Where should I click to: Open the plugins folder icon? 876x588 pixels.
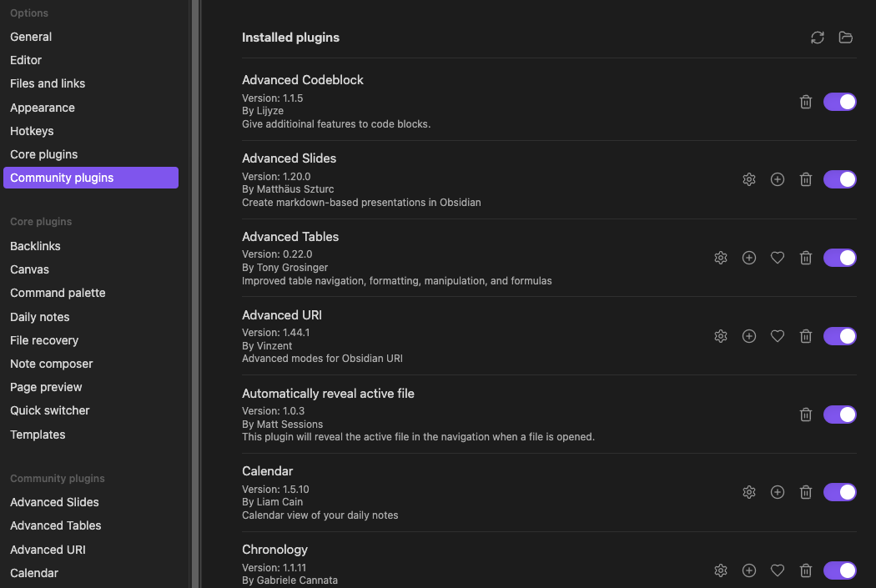click(x=845, y=38)
